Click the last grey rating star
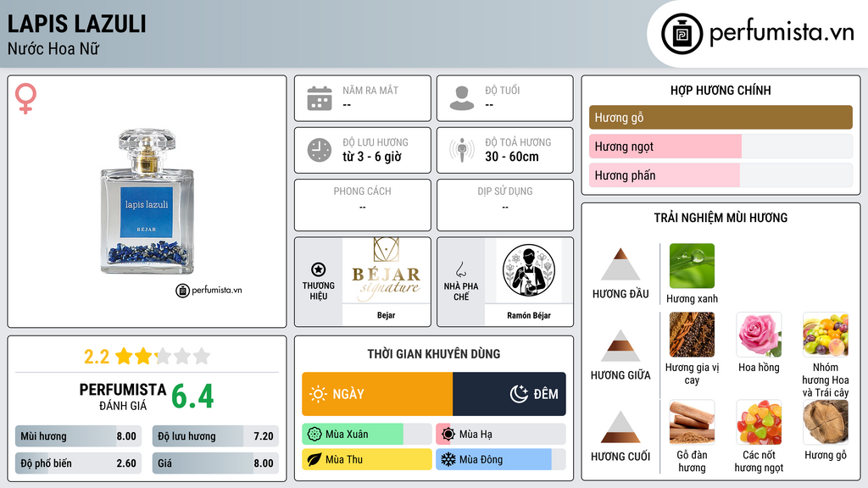This screenshot has height=488, width=868. point(202,356)
